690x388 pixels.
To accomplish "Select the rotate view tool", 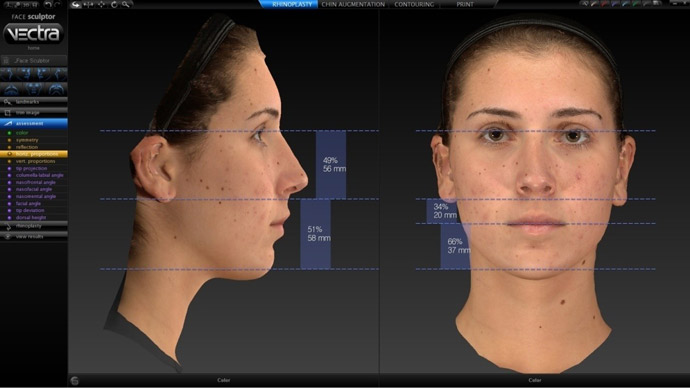I will click(x=114, y=4).
